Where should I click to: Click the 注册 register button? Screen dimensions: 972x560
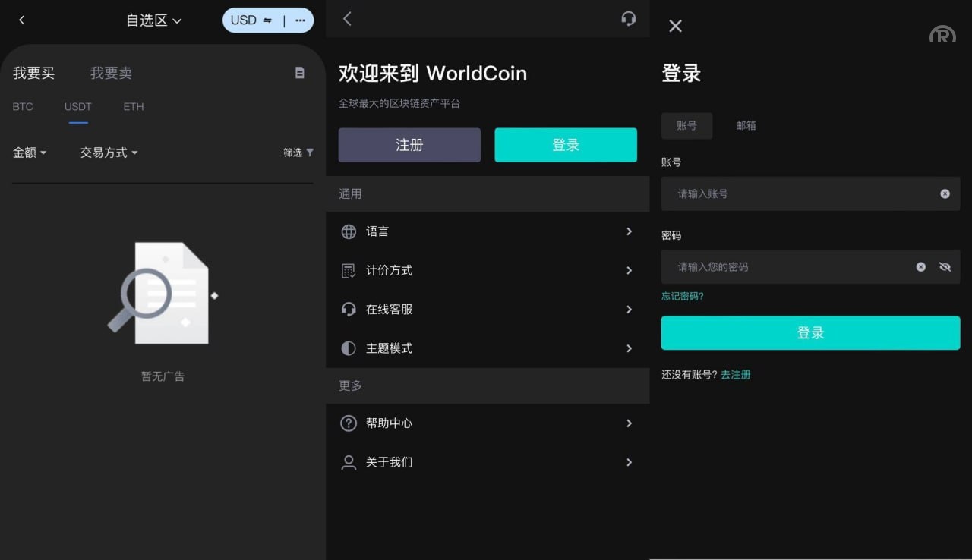[409, 145]
